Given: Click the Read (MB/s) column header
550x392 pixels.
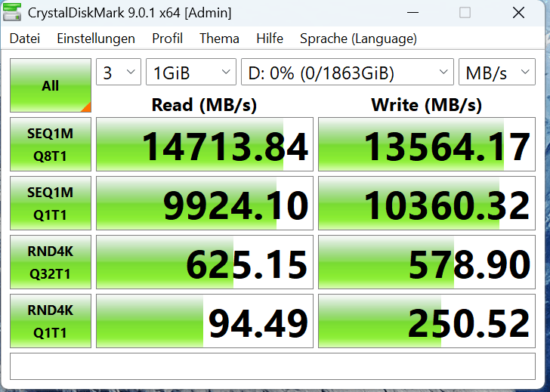Looking at the screenshot, I should click(204, 105).
